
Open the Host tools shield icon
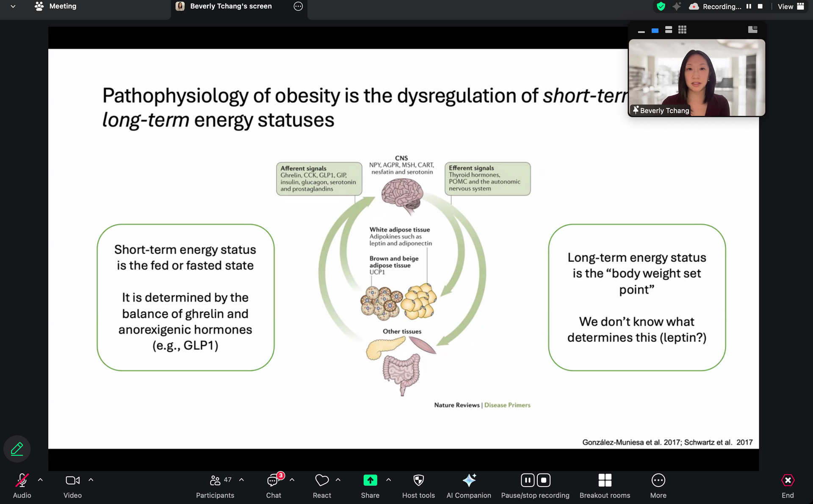(x=418, y=480)
